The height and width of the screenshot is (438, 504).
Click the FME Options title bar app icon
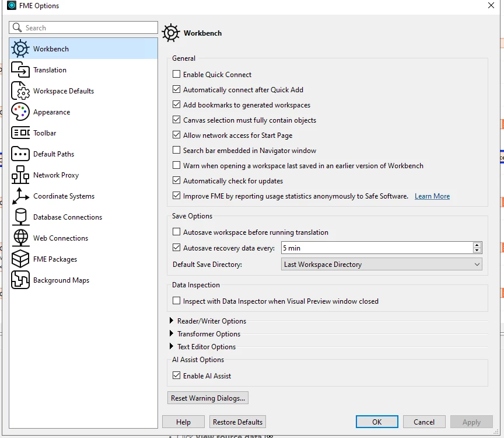[12, 5]
